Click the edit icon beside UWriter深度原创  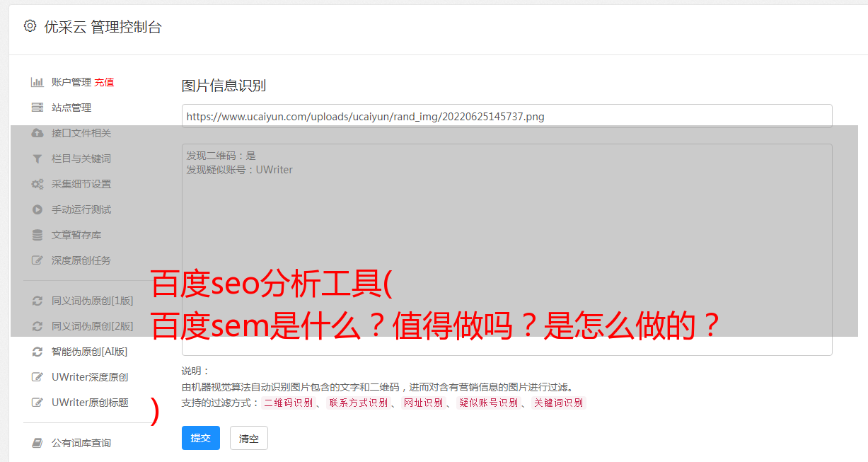coord(37,377)
